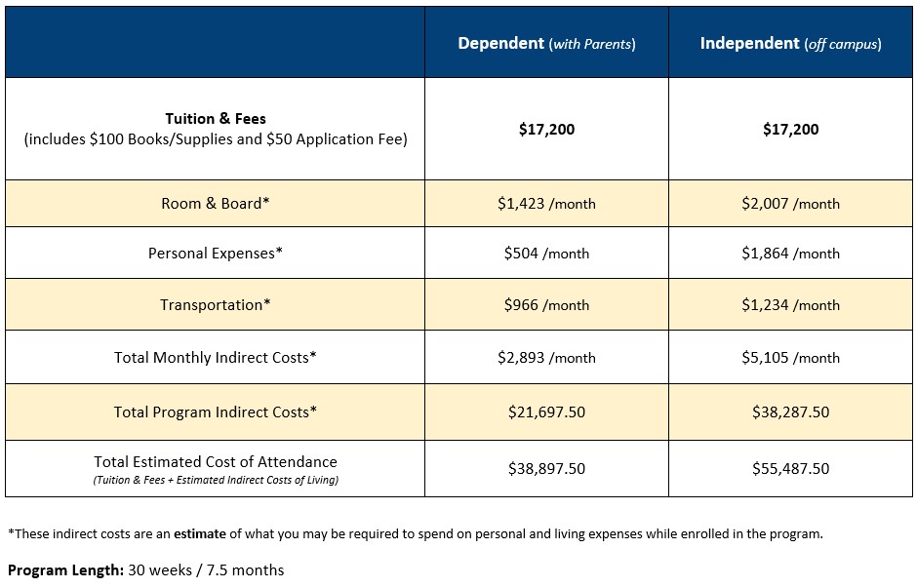Click the $55,487.50 total cost cell
Image resolution: width=917 pixels, height=588 pixels.
(790, 468)
